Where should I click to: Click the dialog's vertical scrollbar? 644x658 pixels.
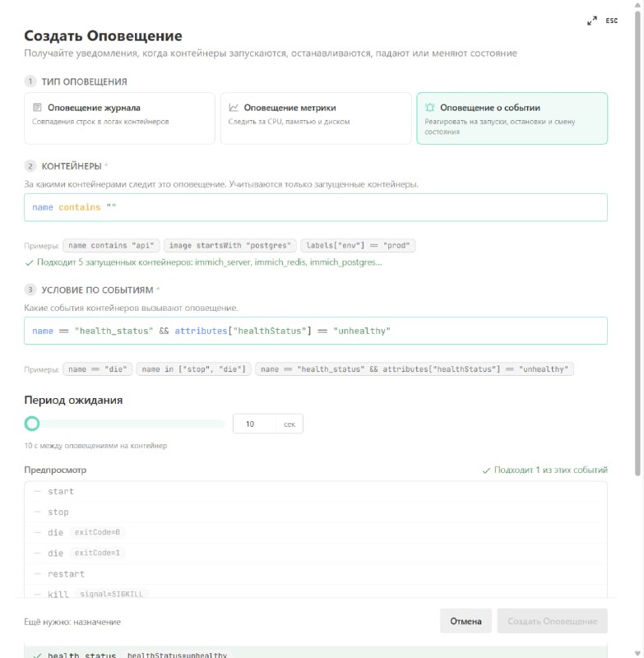coord(637,243)
